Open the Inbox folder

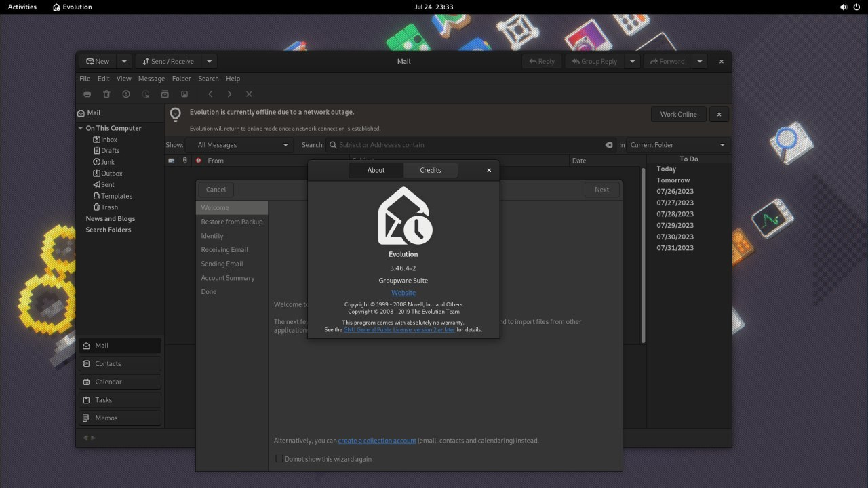pyautogui.click(x=109, y=140)
